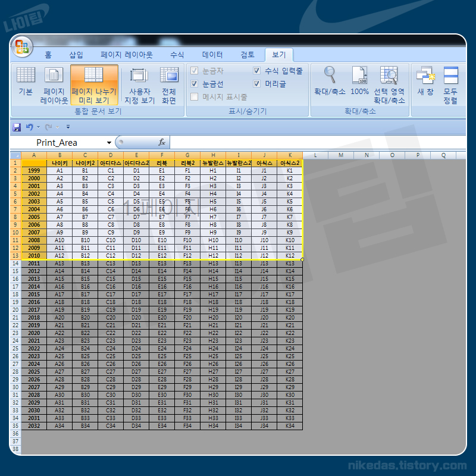Toggle the Headings (머리글) checkbox
Image resolution: width=476 pixels, height=476 pixels.
(x=256, y=83)
